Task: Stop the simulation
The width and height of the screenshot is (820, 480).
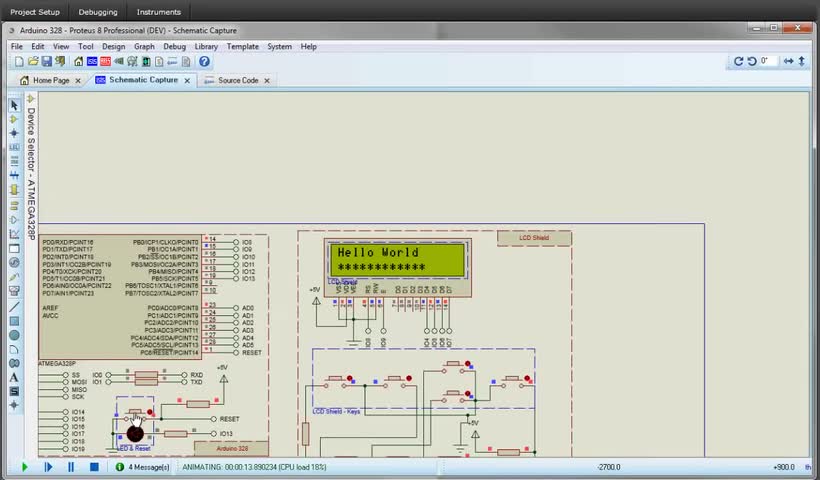Action: click(x=94, y=467)
